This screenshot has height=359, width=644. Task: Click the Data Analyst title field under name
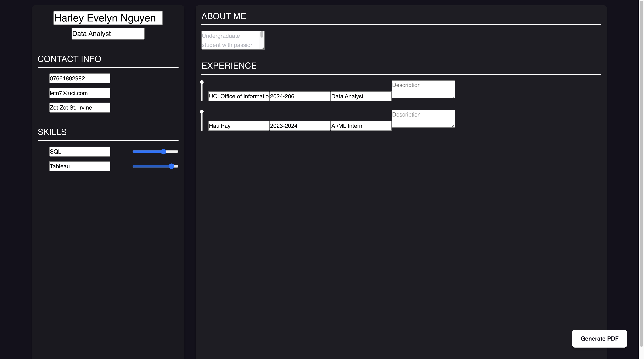(108, 33)
